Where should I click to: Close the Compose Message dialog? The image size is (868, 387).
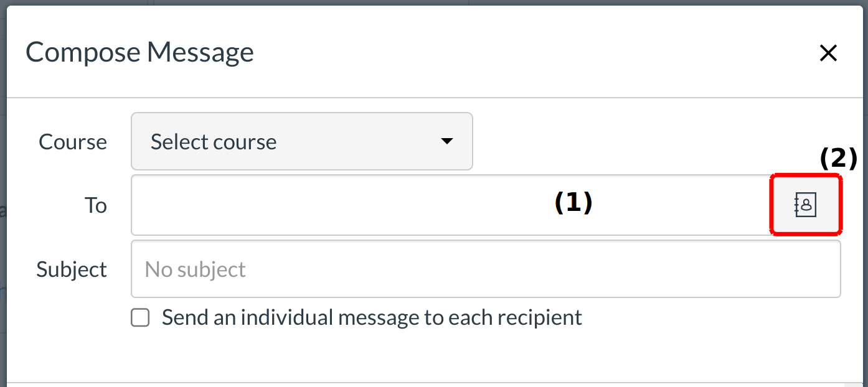(828, 53)
